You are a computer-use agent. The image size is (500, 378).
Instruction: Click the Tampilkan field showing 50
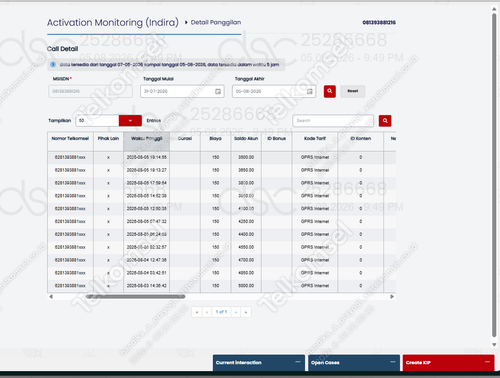point(97,121)
